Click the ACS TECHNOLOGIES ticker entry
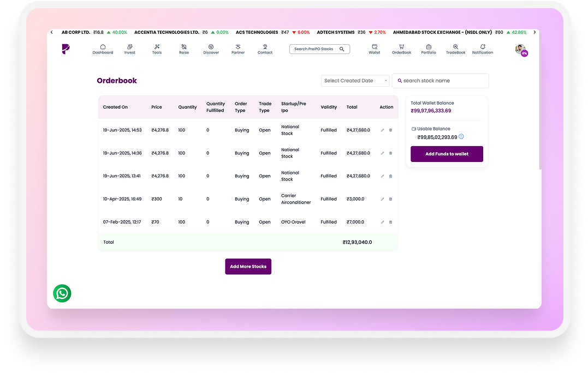Image resolution: width=588 pixels, height=373 pixels. (272, 33)
